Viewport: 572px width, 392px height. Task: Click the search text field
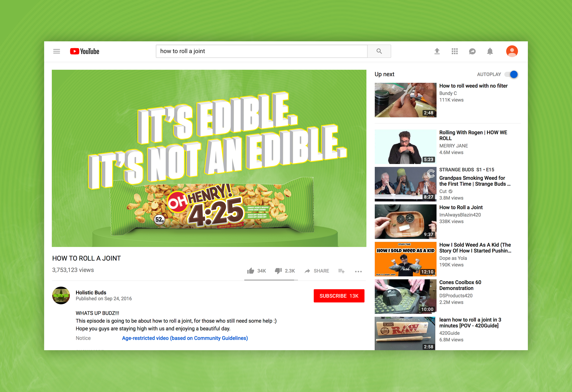(x=261, y=51)
